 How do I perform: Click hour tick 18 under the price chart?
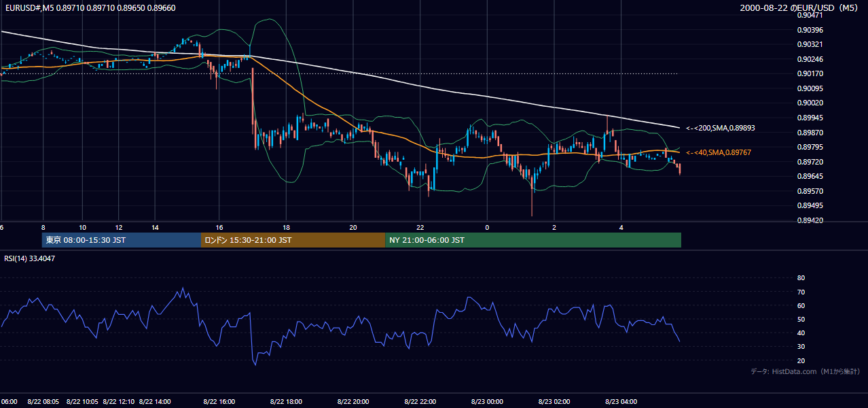(x=286, y=227)
